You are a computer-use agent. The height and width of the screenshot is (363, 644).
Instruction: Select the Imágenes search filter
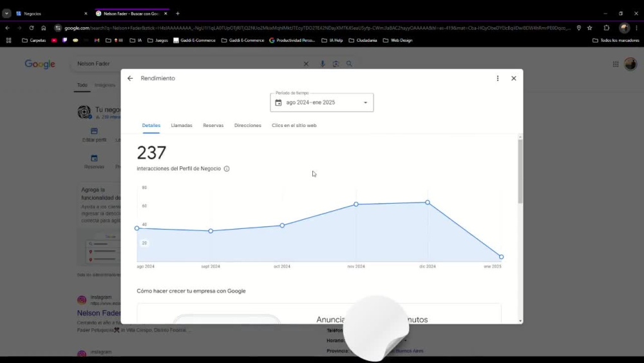[105, 85]
